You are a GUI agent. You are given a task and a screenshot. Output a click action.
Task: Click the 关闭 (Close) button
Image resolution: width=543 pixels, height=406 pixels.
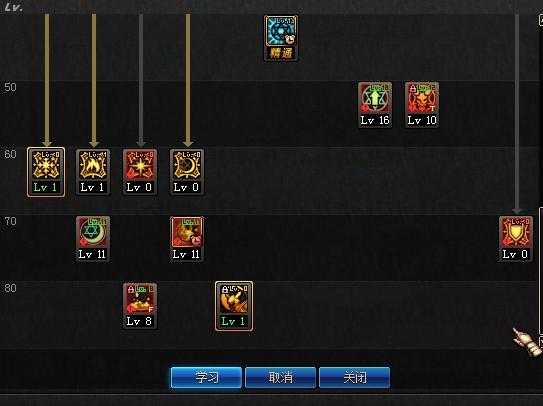(x=354, y=377)
